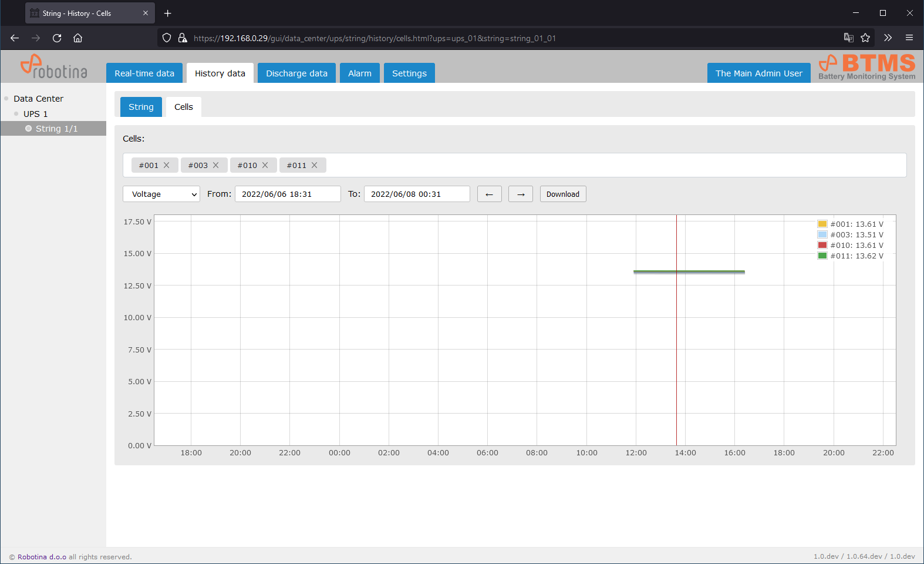
Task: Open the Voltage measurement dropdown
Action: (161, 194)
